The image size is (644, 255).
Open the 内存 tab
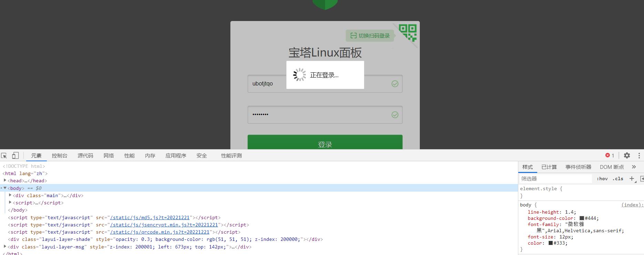150,156
